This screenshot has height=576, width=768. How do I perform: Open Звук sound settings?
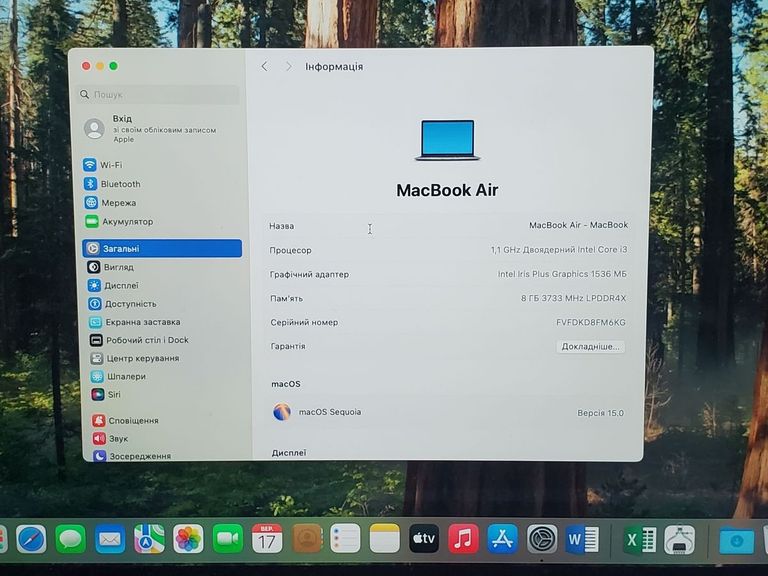[x=110, y=438]
